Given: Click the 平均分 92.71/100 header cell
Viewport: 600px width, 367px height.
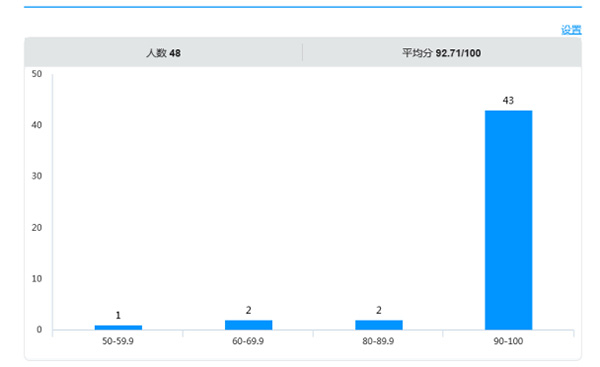Looking at the screenshot, I should pos(442,53).
